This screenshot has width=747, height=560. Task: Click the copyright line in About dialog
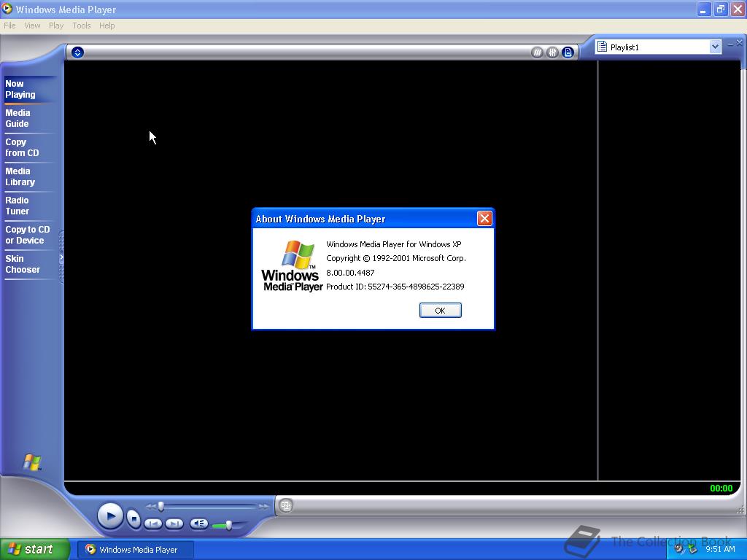[396, 258]
